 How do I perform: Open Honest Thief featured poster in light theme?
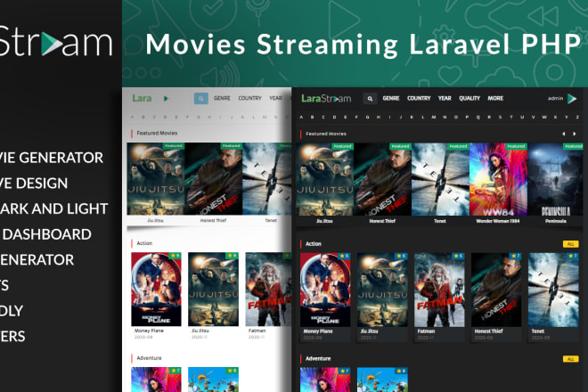pos(214,178)
